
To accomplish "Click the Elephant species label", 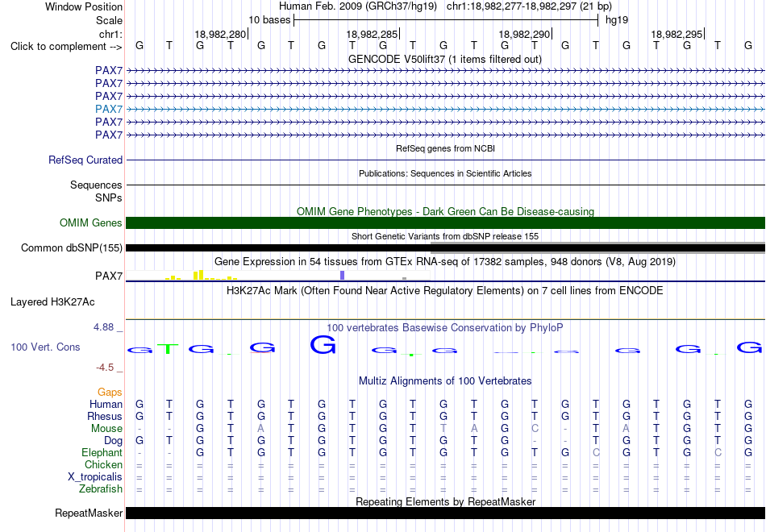I will [102, 453].
